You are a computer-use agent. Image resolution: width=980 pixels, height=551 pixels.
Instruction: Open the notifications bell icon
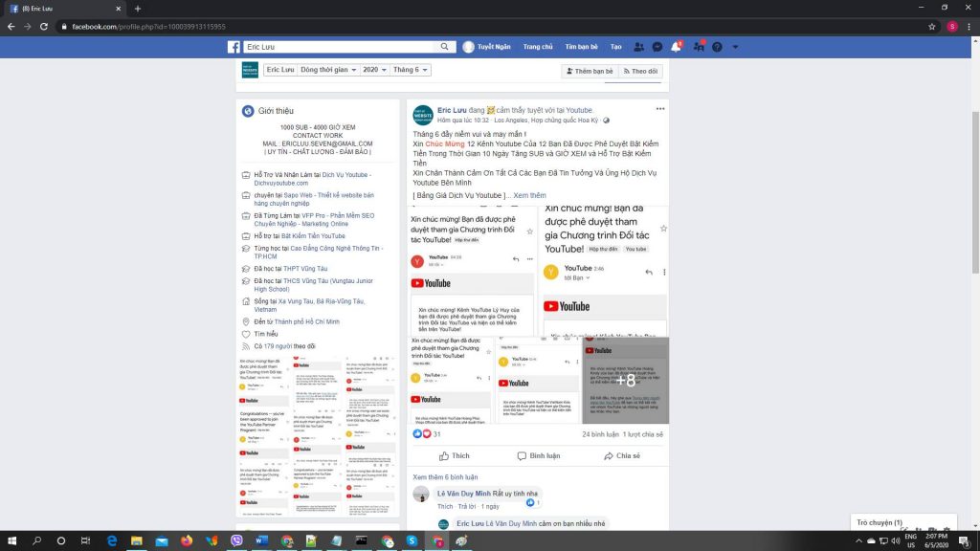pos(676,47)
